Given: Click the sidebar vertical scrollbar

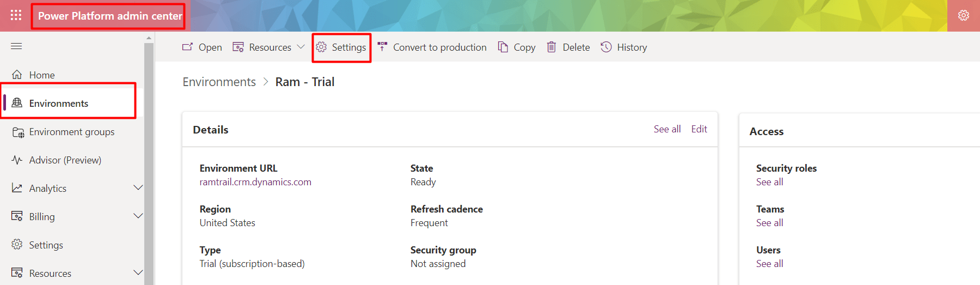Looking at the screenshot, I should (149, 163).
